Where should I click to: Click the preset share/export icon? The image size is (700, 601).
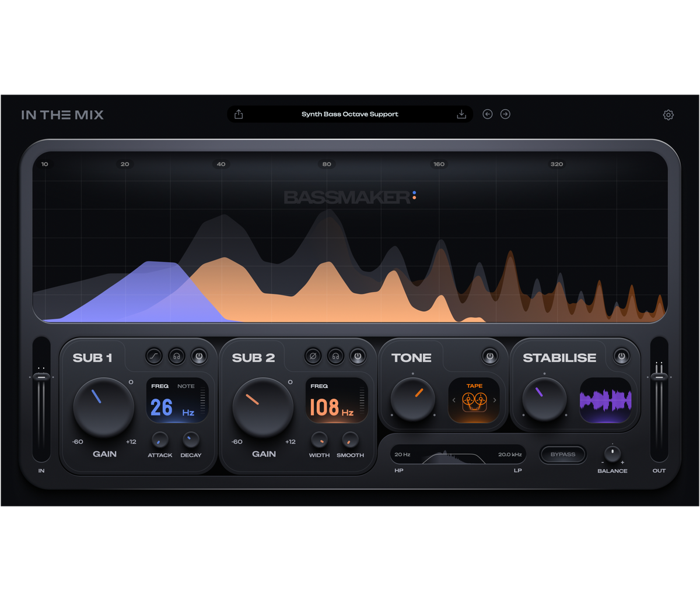239,114
